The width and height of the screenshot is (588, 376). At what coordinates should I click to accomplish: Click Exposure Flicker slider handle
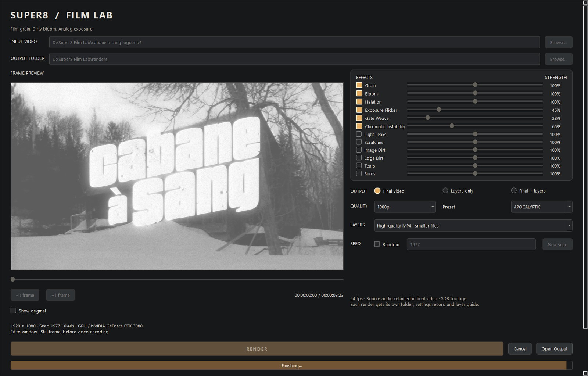(x=439, y=110)
